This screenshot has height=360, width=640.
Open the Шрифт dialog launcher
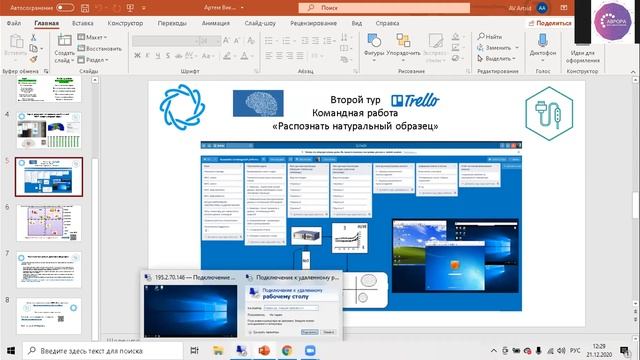(x=257, y=71)
